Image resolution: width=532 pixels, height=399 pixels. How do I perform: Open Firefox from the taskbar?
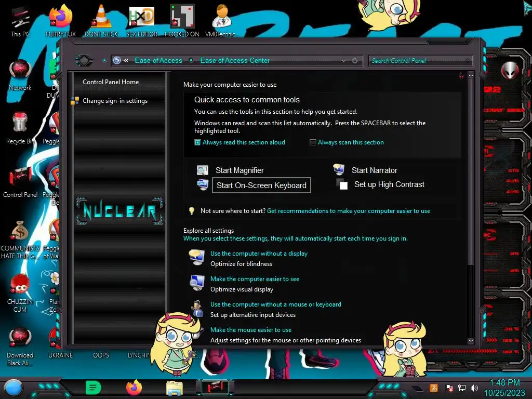[134, 388]
